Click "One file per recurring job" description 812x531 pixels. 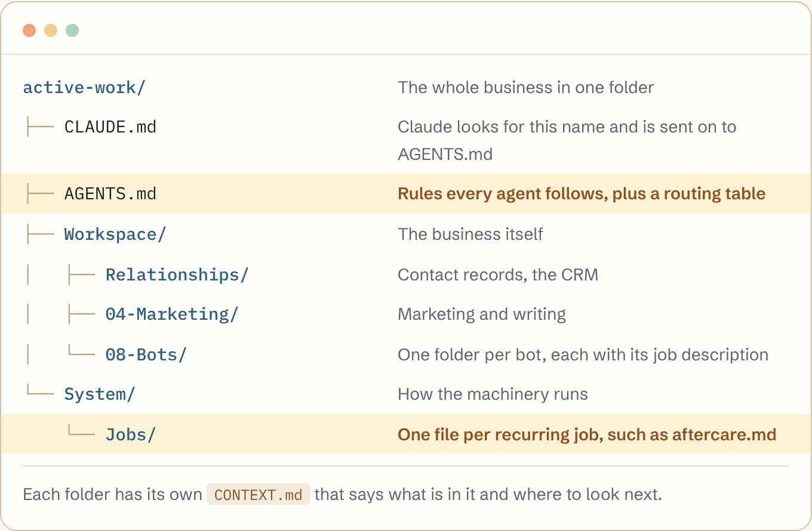587,434
